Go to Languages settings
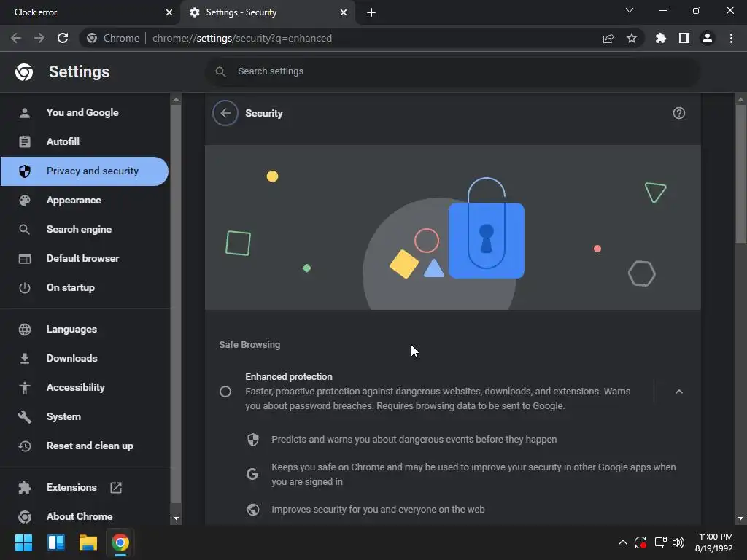 85,329
